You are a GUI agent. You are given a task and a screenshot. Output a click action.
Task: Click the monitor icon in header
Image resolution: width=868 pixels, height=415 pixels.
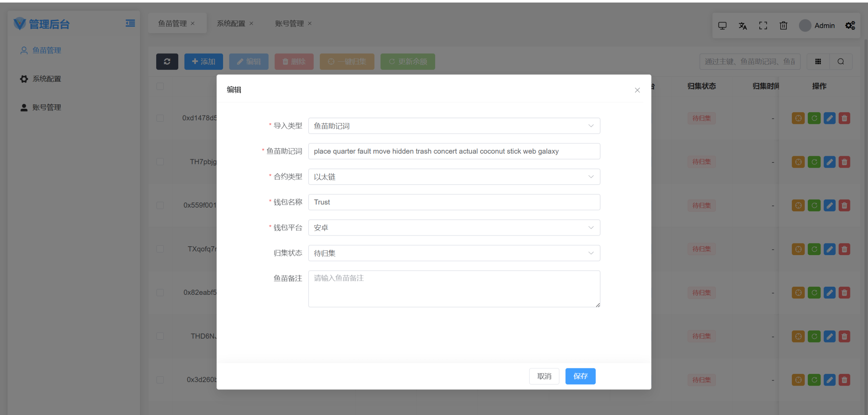click(722, 26)
